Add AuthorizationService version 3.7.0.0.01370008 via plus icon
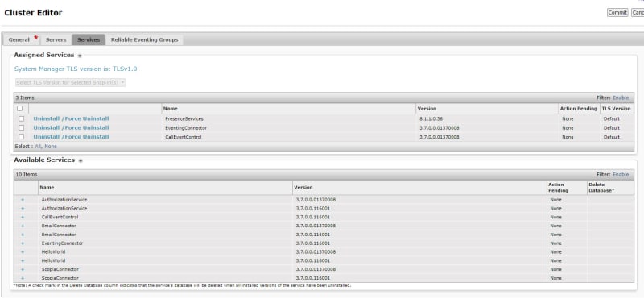 click(23, 200)
